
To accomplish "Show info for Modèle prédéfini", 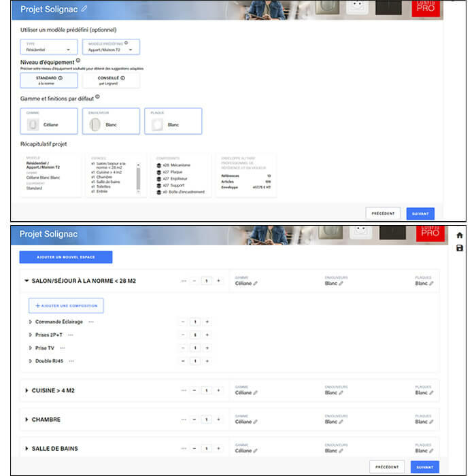I will pyautogui.click(x=126, y=43).
